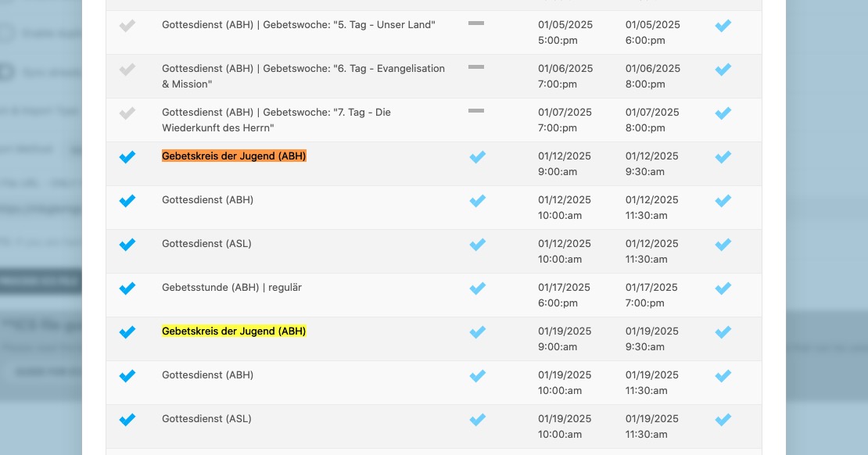Image resolution: width=868 pixels, height=455 pixels.
Task: Toggle the checkmark for "6. Tag - Evangelisation & Mission" row
Action: click(x=127, y=70)
